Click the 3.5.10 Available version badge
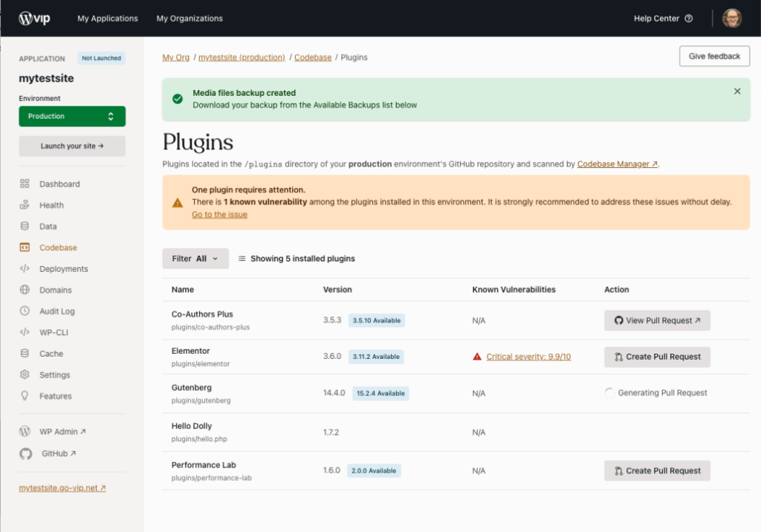 377,320
